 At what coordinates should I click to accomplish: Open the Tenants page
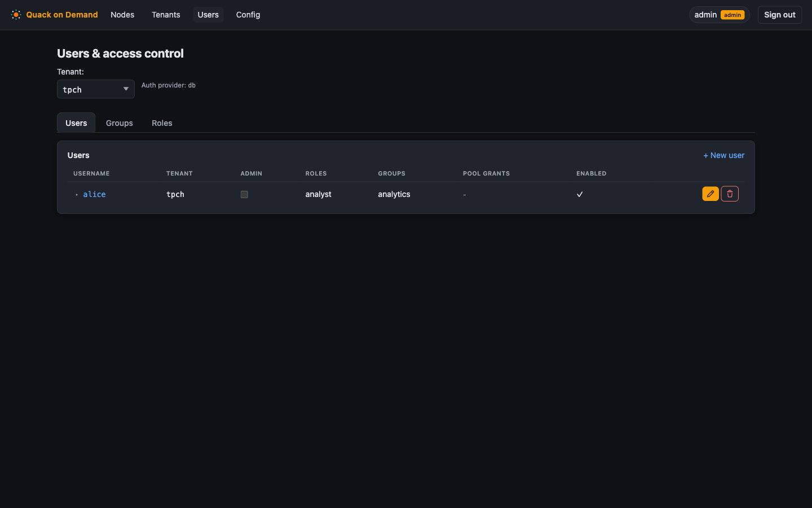point(166,15)
